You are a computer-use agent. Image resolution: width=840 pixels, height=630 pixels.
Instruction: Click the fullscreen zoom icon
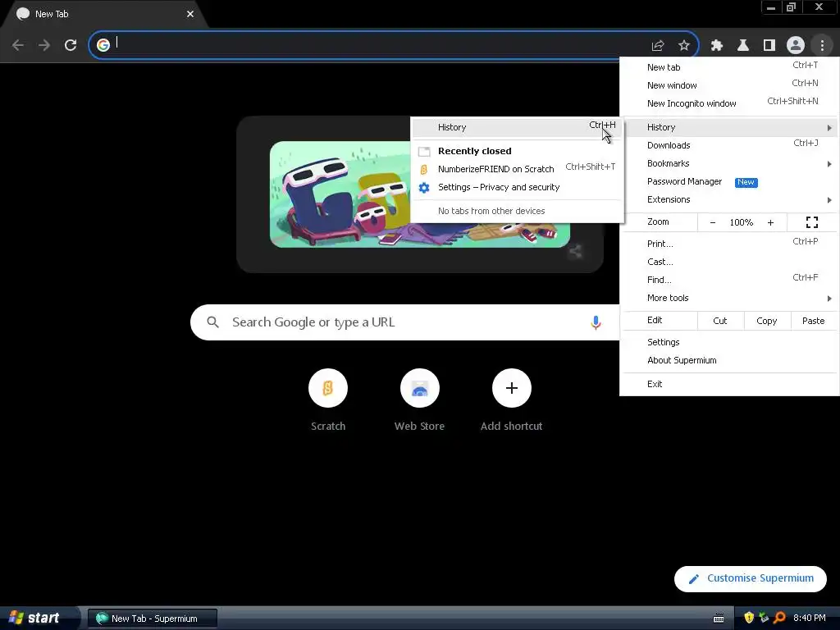coord(811,222)
